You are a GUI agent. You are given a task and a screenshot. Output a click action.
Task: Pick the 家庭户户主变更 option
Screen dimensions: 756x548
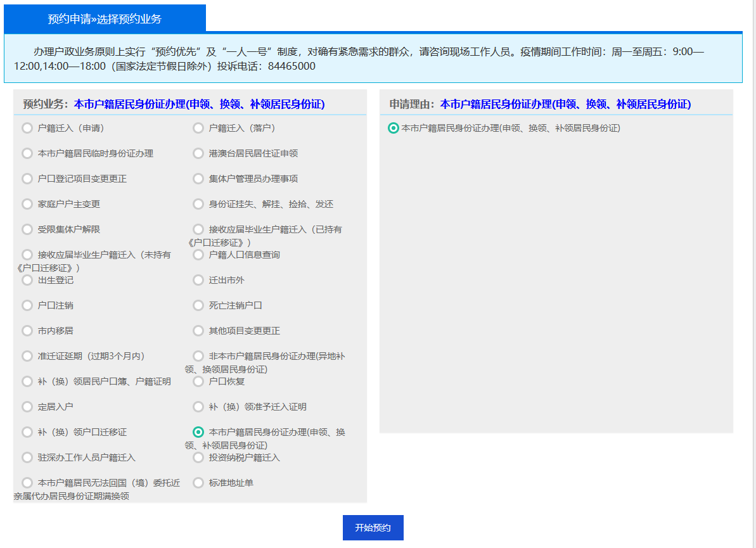pyautogui.click(x=27, y=205)
